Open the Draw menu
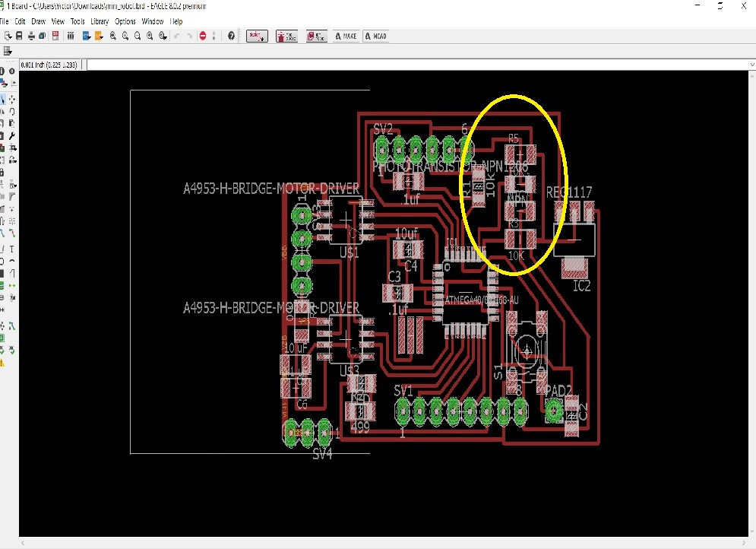 pyautogui.click(x=38, y=21)
